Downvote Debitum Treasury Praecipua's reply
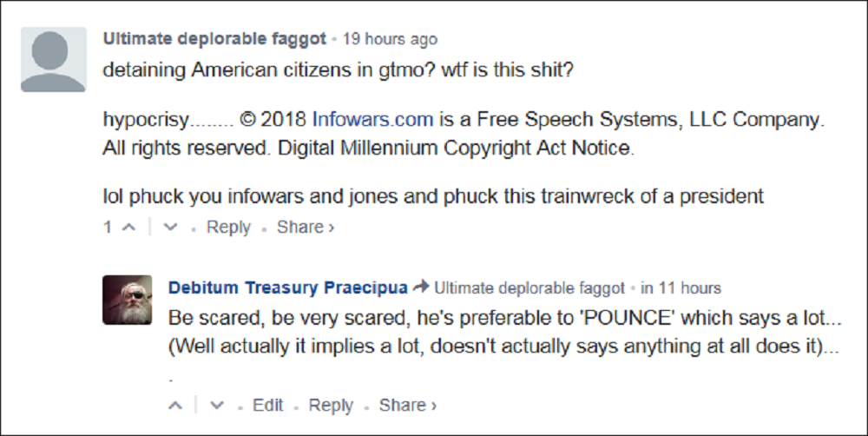The width and height of the screenshot is (868, 436). click(217, 406)
